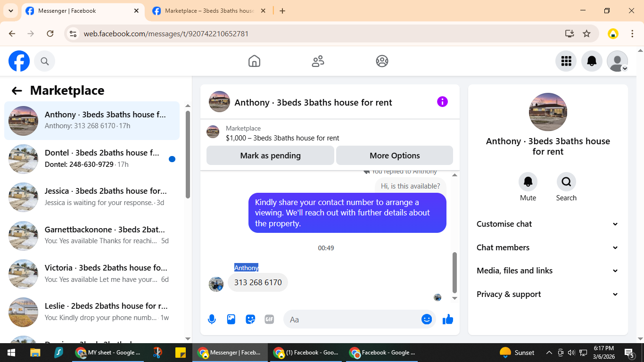Expand the Privacy & support section
This screenshot has width=644, height=362.
[547, 294]
